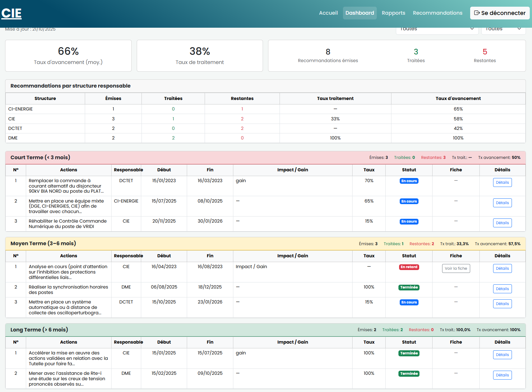View Détails for the Rte-i étude action
Viewport: 532px width, 392px height.
coord(502,375)
